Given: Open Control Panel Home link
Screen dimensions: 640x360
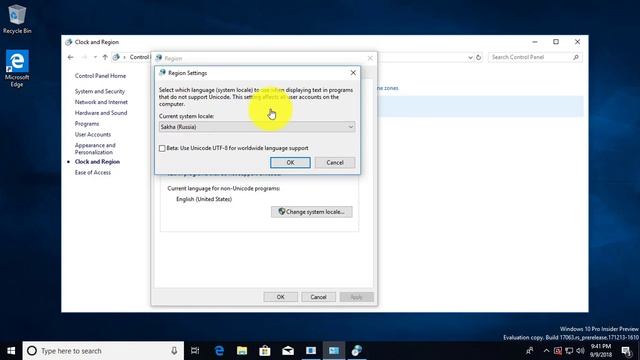Looking at the screenshot, I should tap(100, 76).
